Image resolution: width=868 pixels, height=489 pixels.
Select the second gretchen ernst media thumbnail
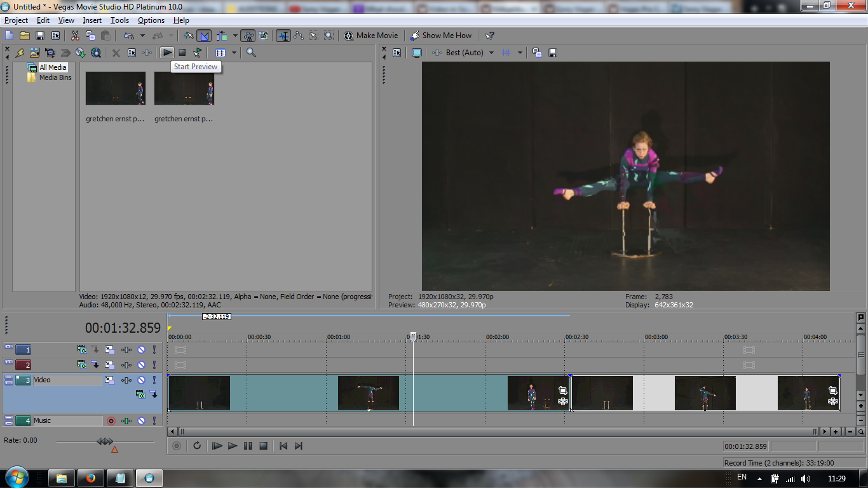click(x=184, y=88)
